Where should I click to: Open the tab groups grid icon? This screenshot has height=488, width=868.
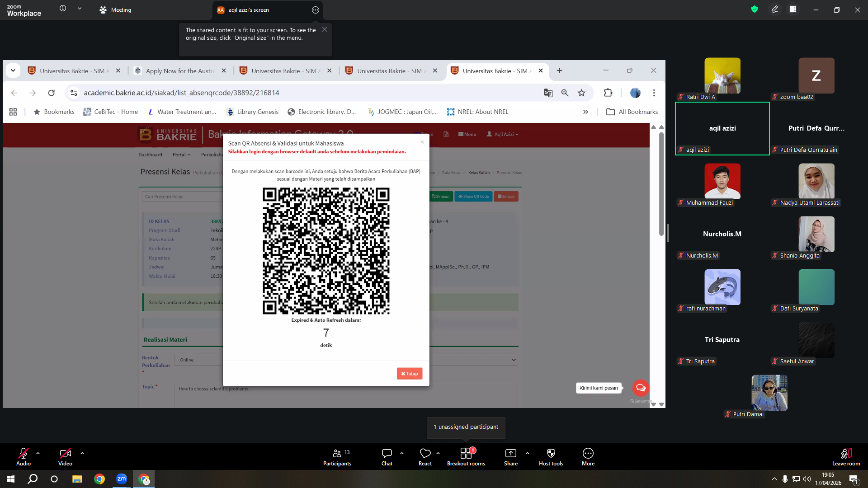13,112
